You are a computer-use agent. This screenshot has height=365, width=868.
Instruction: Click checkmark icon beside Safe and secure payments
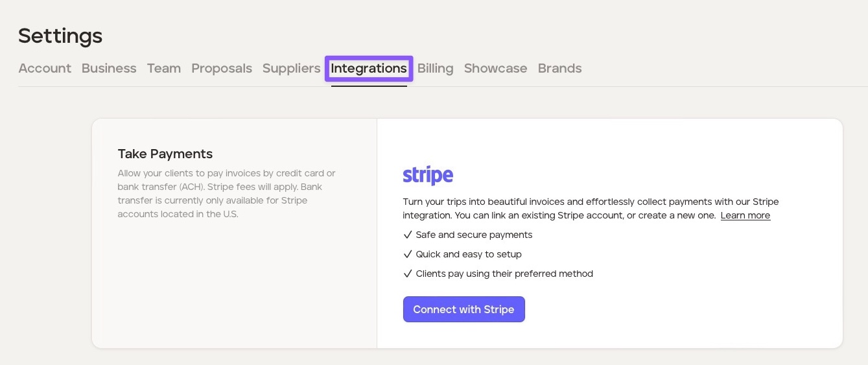[408, 235]
